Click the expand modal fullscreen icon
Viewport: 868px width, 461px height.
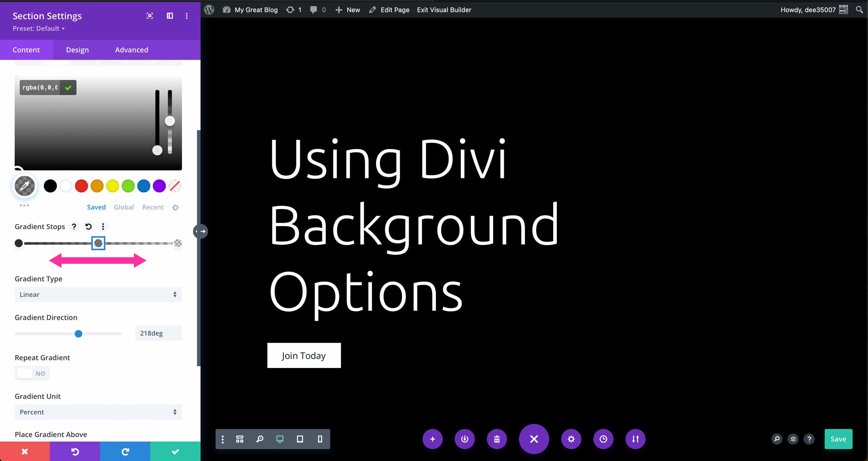(150, 16)
